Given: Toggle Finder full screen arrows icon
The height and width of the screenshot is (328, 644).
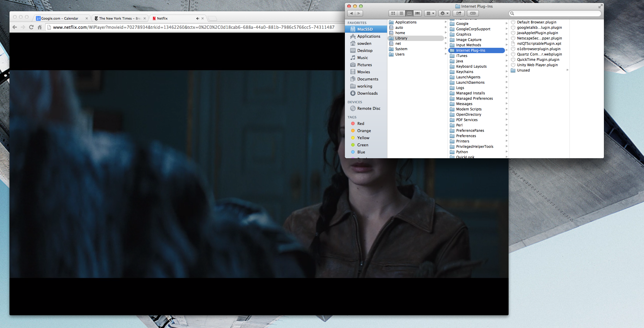Looking at the screenshot, I should point(600,6).
